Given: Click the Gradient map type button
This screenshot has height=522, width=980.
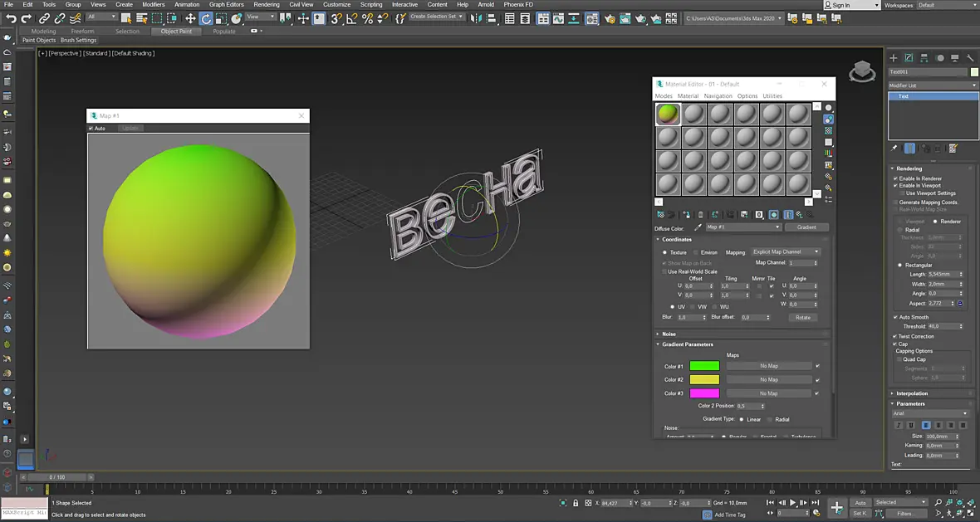Looking at the screenshot, I should click(806, 227).
